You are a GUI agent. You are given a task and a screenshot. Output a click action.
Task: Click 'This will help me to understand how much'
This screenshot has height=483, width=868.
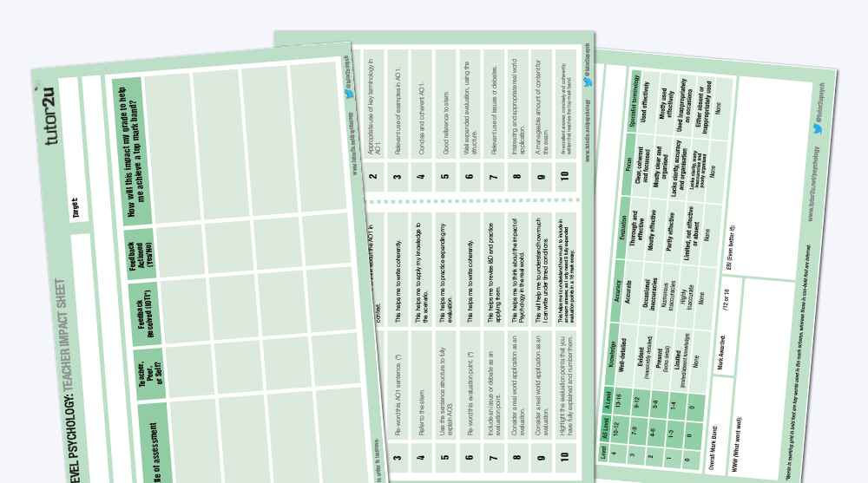(x=542, y=271)
